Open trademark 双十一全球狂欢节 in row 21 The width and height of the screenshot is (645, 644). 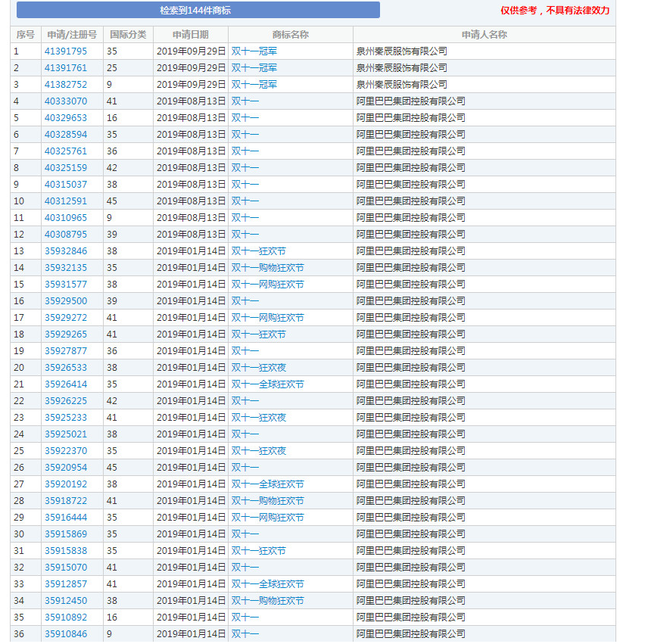268,384
